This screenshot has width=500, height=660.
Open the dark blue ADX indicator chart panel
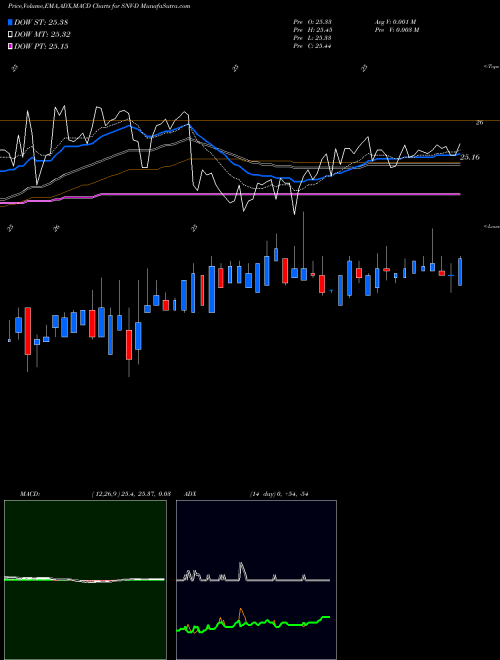[256, 580]
